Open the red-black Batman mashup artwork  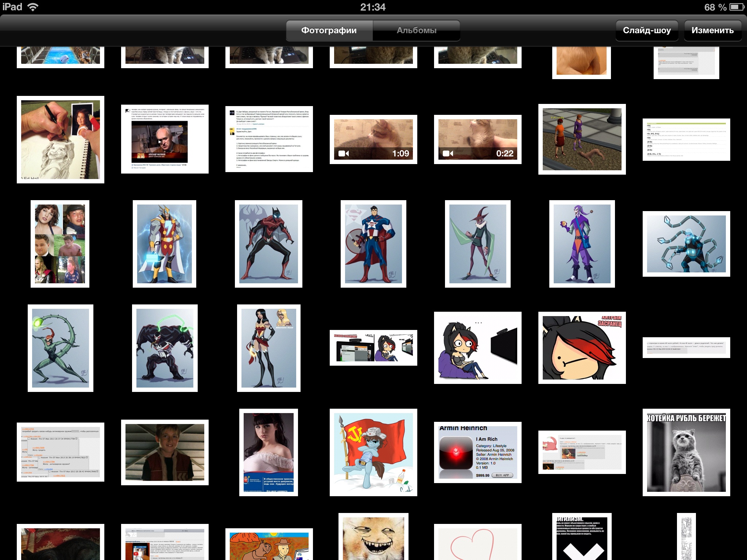coord(268,244)
